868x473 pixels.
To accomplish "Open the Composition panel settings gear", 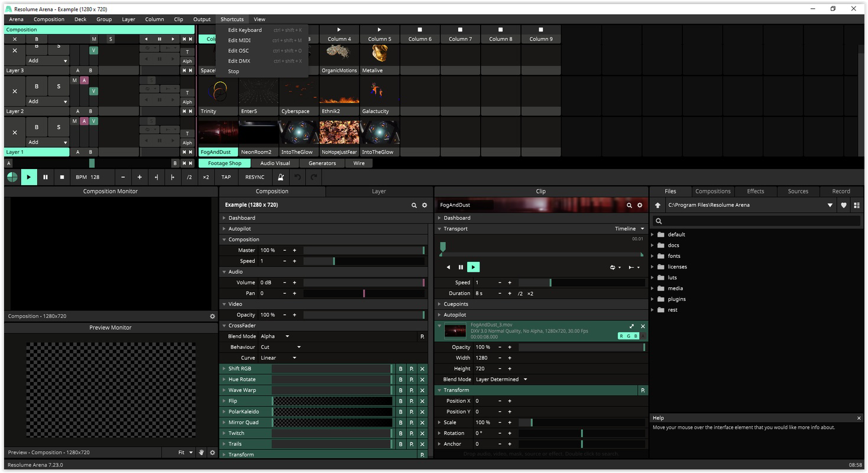I will 425,205.
